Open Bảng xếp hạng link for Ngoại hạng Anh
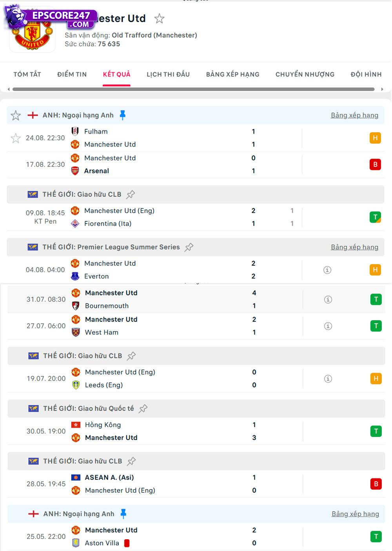The image size is (392, 551). point(354,115)
